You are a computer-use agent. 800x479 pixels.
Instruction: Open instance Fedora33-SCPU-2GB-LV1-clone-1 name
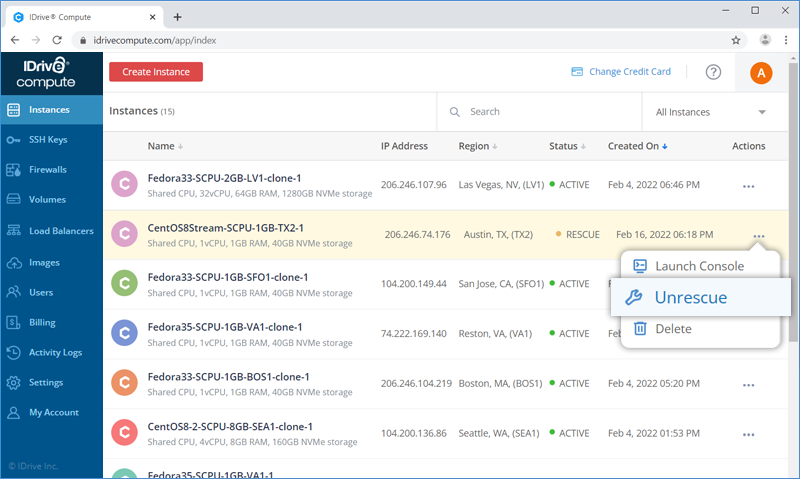click(224, 178)
